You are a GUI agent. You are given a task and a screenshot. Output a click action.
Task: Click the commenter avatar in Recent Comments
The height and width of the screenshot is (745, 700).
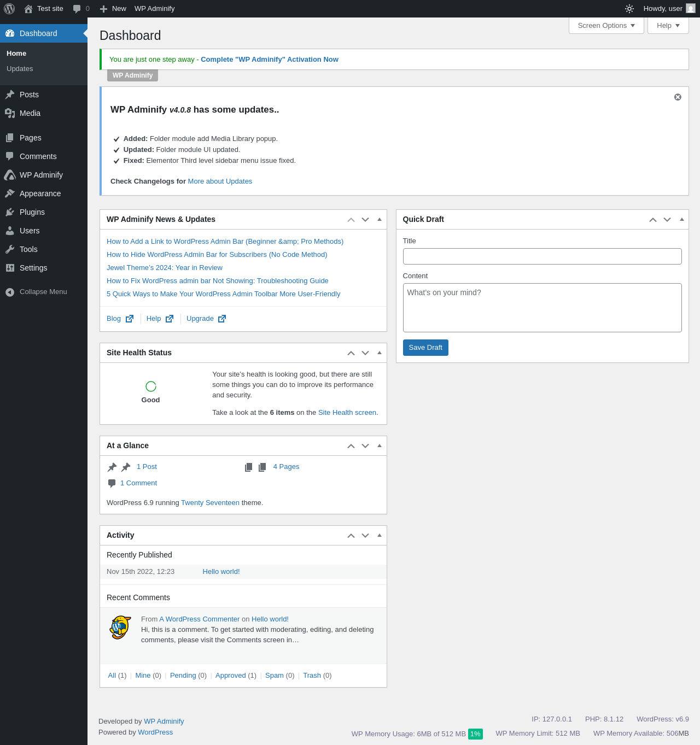pos(120,627)
